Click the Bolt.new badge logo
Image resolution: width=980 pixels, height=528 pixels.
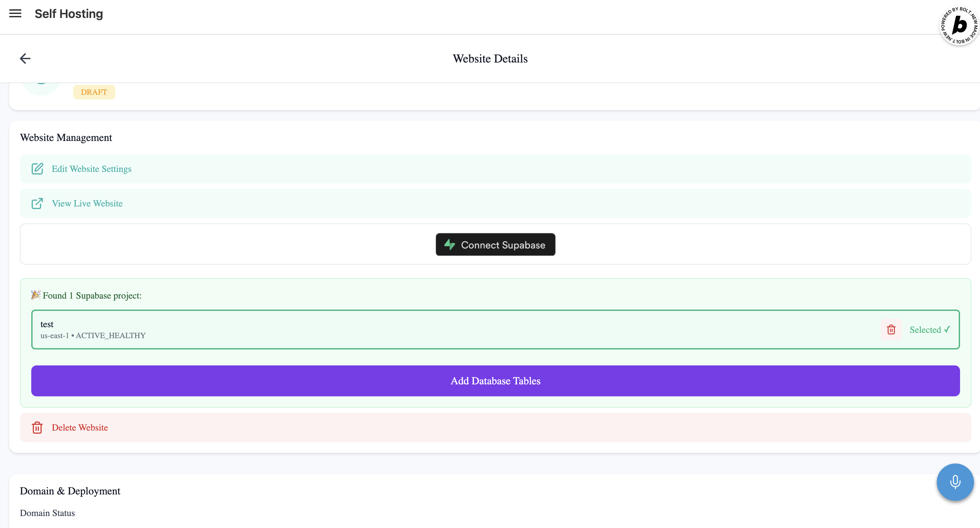coord(959,26)
